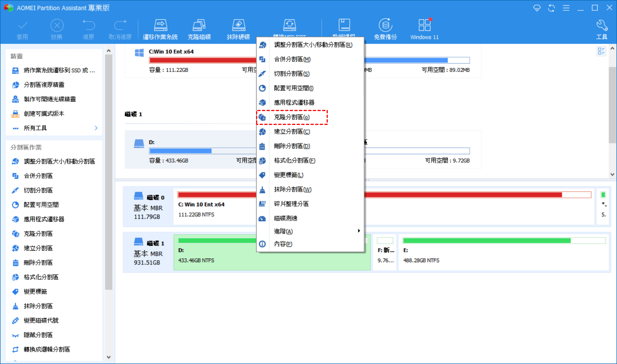Choose 克隆分割區(O) in the context menu
The image size is (617, 364).
click(x=310, y=117)
